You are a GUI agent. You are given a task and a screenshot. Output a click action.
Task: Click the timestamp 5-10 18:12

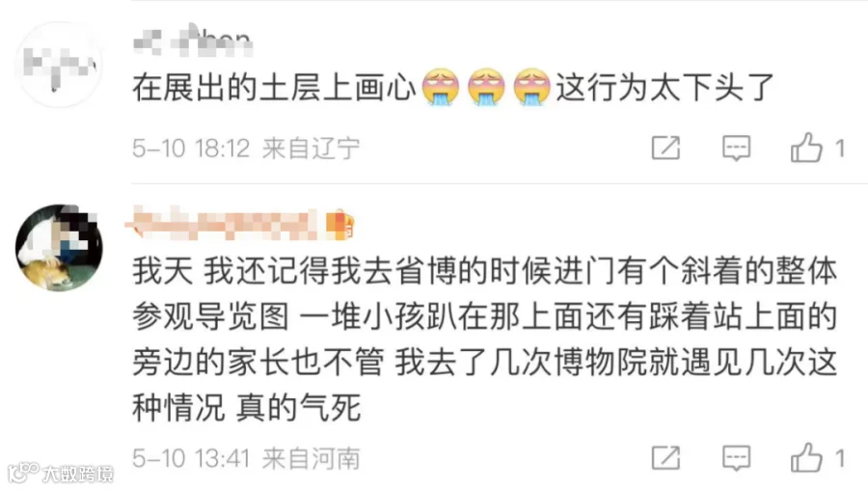click(191, 149)
